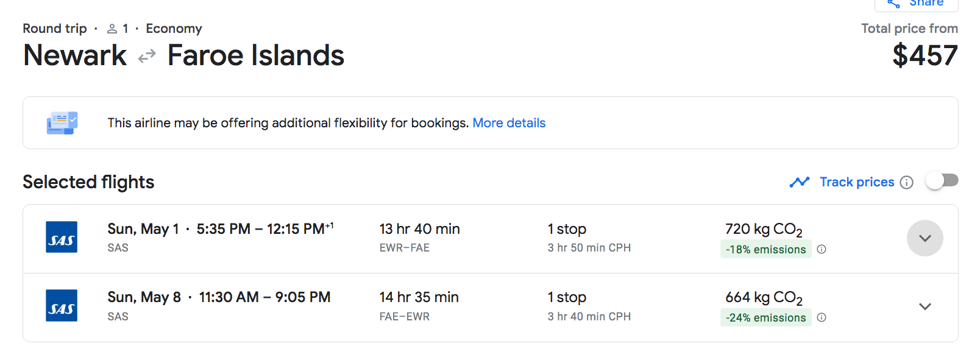Image resolution: width=980 pixels, height=363 pixels.
Task: Open emissions info icon beside -24% emissions
Action: tap(822, 317)
